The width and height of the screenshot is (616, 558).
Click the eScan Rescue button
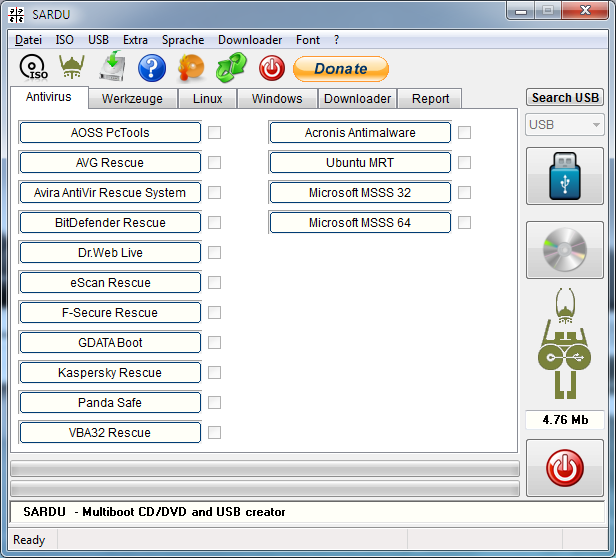[x=110, y=283]
